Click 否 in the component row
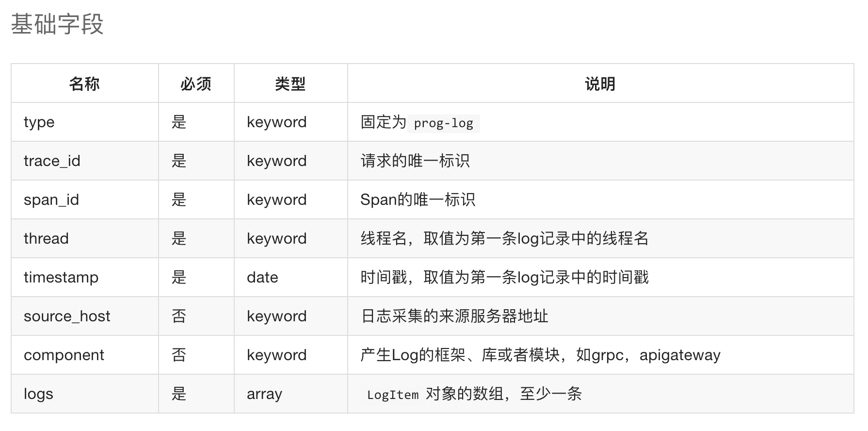This screenshot has width=868, height=431. point(179,355)
